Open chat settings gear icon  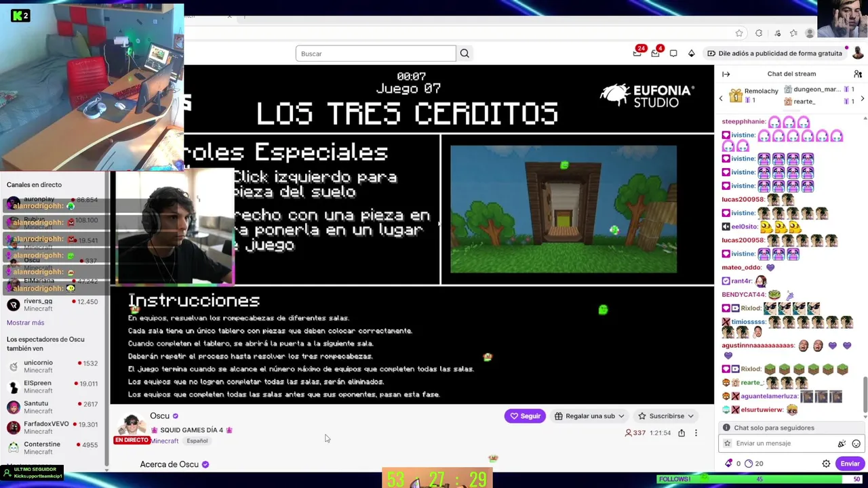pyautogui.click(x=826, y=464)
